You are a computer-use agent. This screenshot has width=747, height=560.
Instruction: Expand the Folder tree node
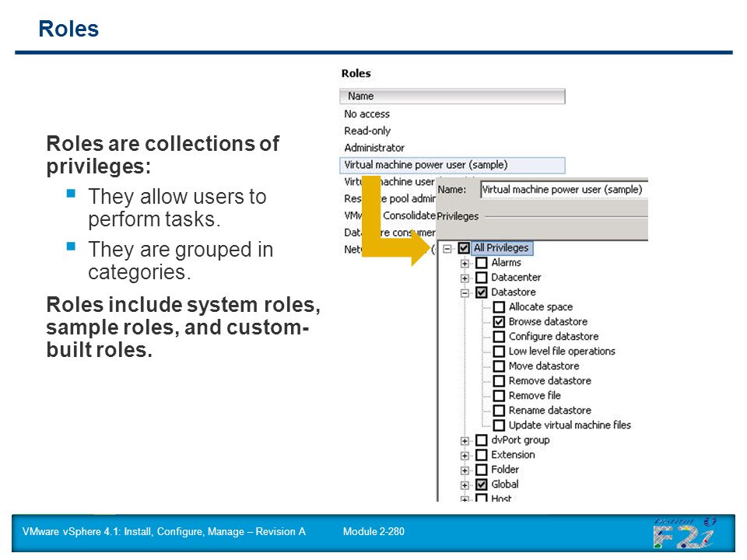[465, 471]
